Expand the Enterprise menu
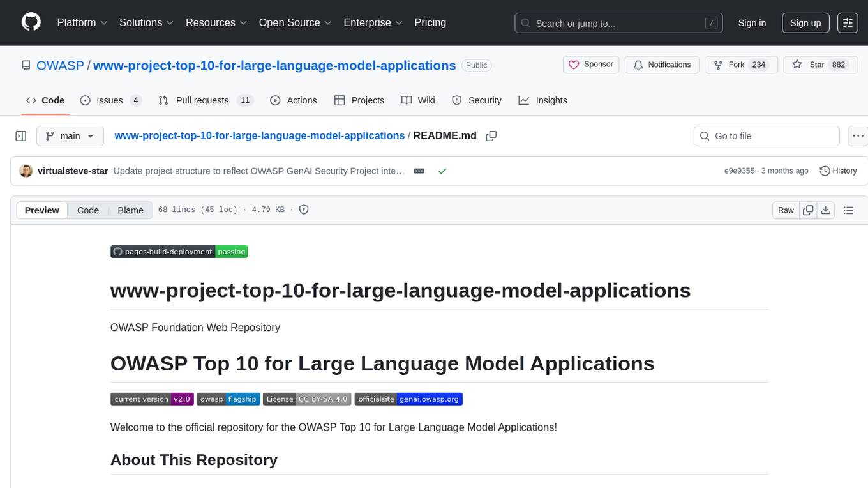The height and width of the screenshot is (488, 868). pyautogui.click(x=373, y=22)
